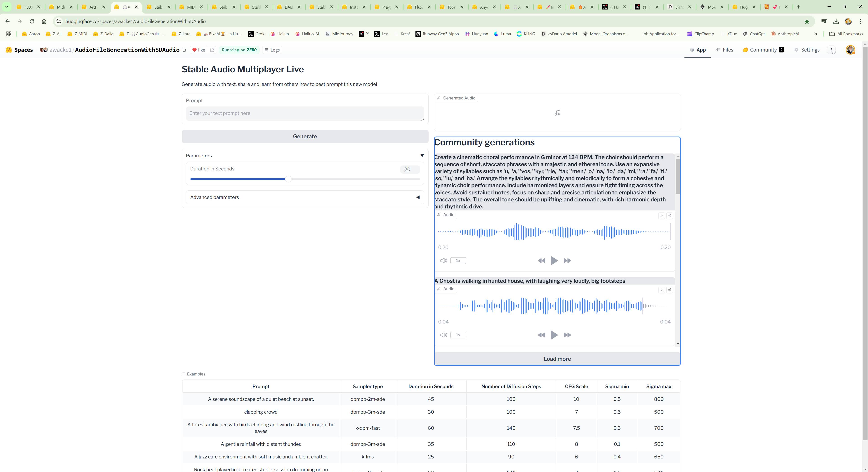Mute volume on ghost house audio
This screenshot has height=472, width=868.
click(443, 335)
